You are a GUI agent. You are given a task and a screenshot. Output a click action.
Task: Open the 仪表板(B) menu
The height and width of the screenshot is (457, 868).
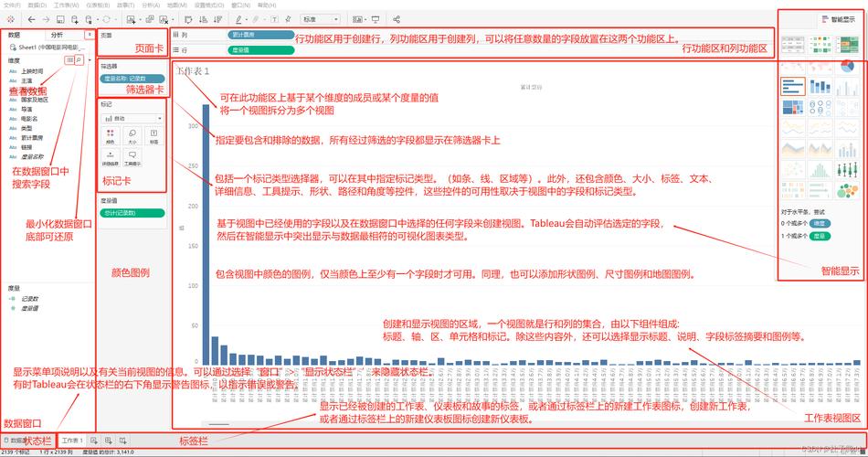tap(98, 5)
